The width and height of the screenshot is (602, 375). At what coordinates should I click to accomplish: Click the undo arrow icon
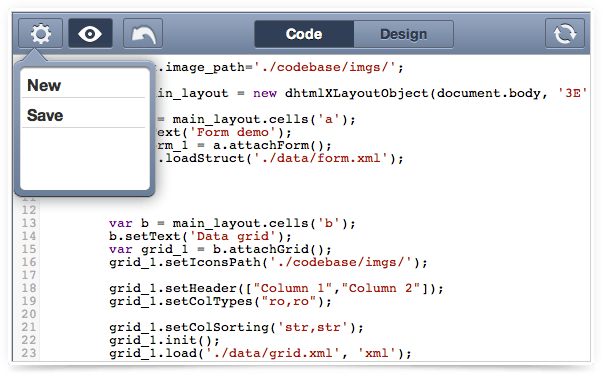[x=143, y=34]
